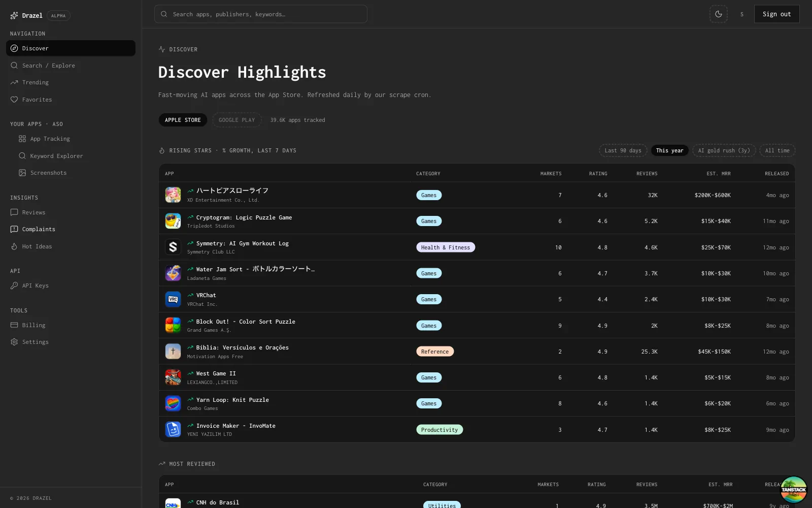
Task: Select the All time filter
Action: pos(777,150)
